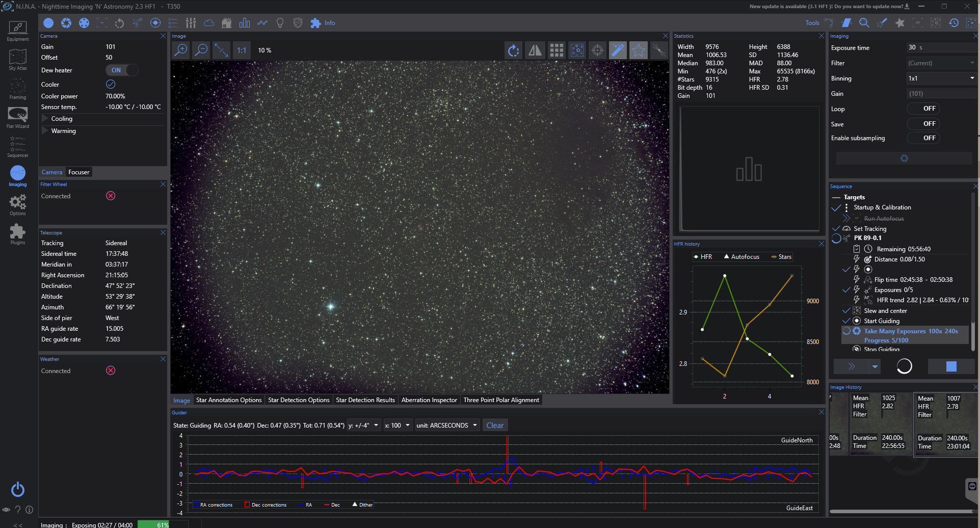Click the Plugins sidebar icon

click(17, 234)
